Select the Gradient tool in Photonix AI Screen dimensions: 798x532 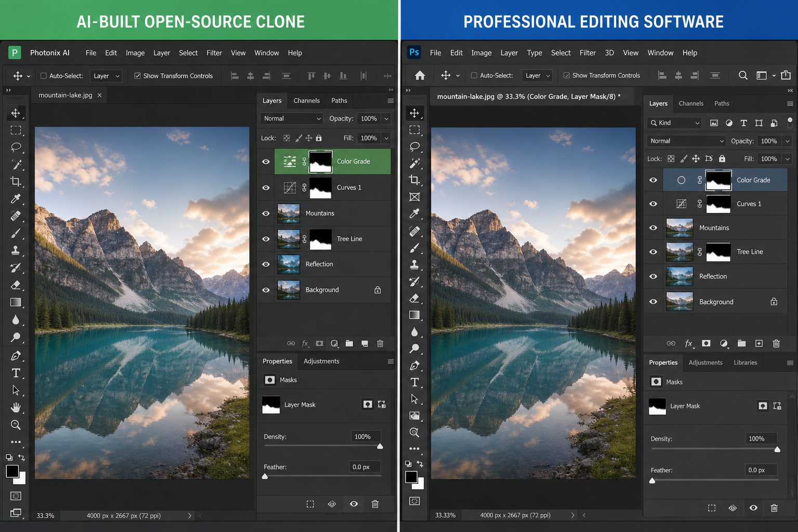click(16, 302)
